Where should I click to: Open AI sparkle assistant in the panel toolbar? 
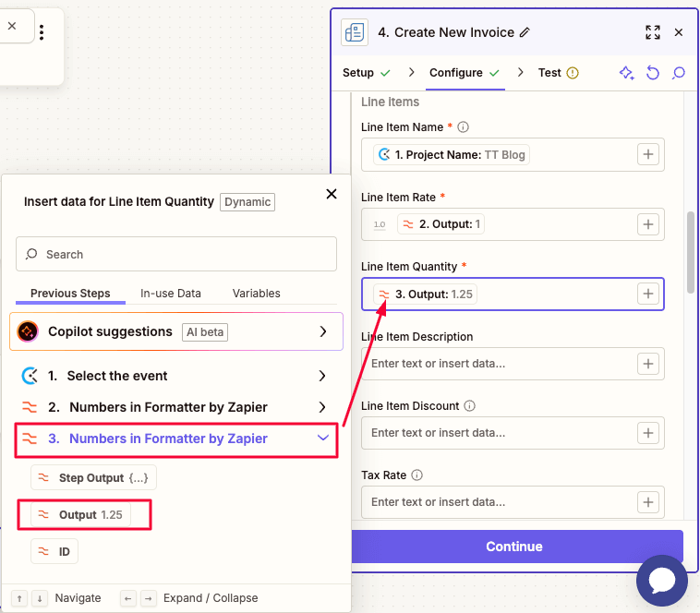tap(627, 73)
